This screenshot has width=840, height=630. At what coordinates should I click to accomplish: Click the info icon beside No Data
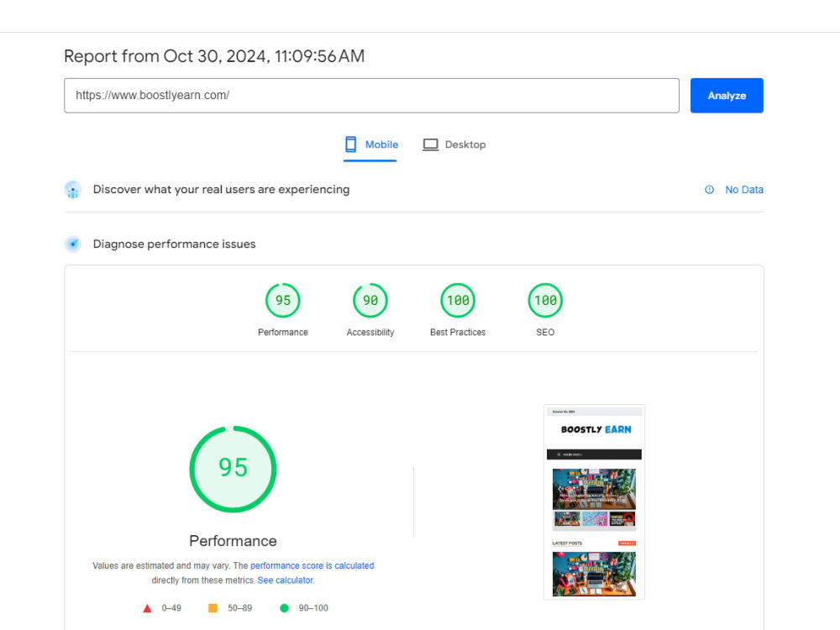[x=709, y=190]
